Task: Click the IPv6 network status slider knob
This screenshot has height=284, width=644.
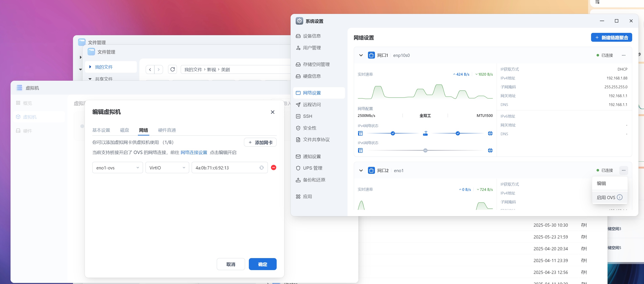Action: pos(425,150)
